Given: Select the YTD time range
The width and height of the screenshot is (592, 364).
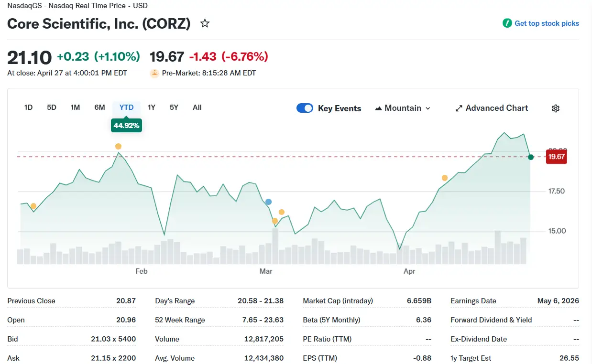Looking at the screenshot, I should [x=126, y=107].
